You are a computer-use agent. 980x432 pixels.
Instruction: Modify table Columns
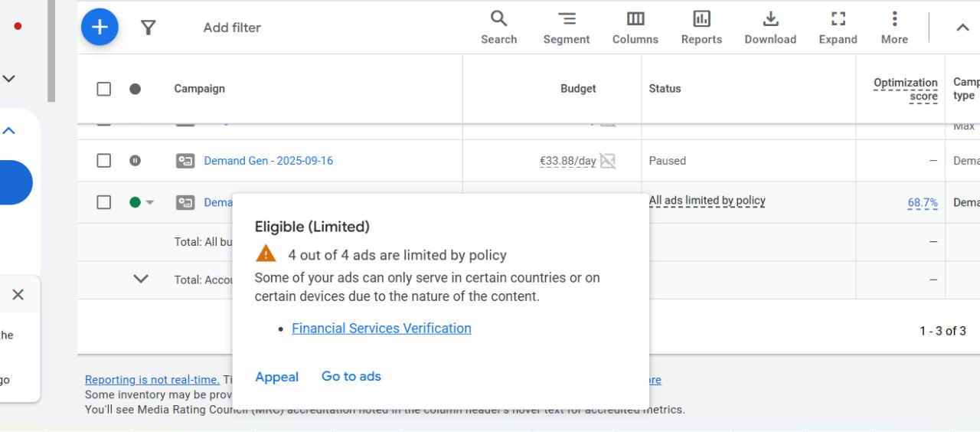635,28
